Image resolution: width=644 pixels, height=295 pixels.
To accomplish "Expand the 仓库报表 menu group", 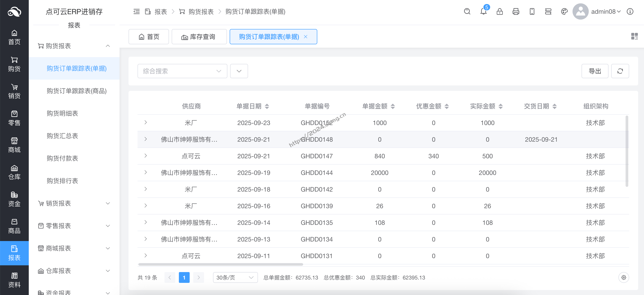I will [x=74, y=271].
